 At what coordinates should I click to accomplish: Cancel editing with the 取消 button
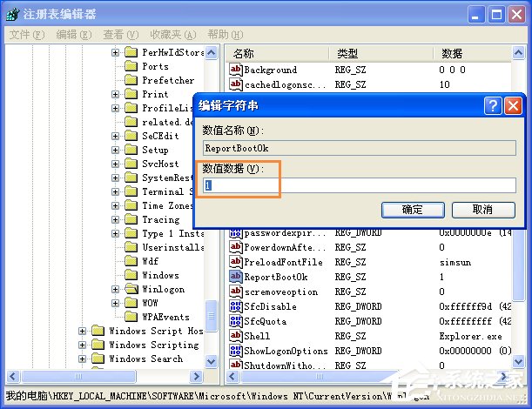[x=483, y=210]
